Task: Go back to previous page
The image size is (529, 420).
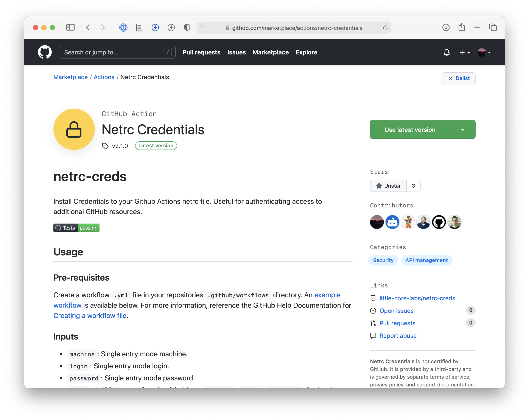Action: pos(88,28)
